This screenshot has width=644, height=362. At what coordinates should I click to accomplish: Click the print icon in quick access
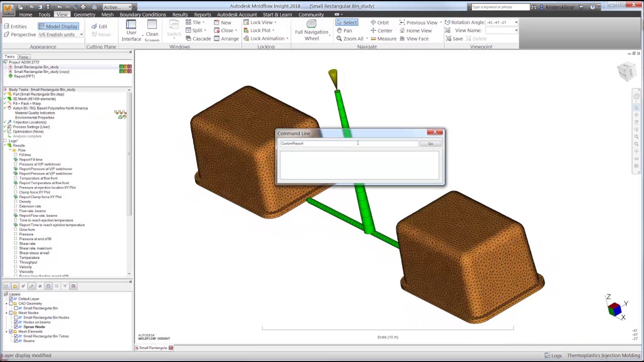tap(83, 7)
